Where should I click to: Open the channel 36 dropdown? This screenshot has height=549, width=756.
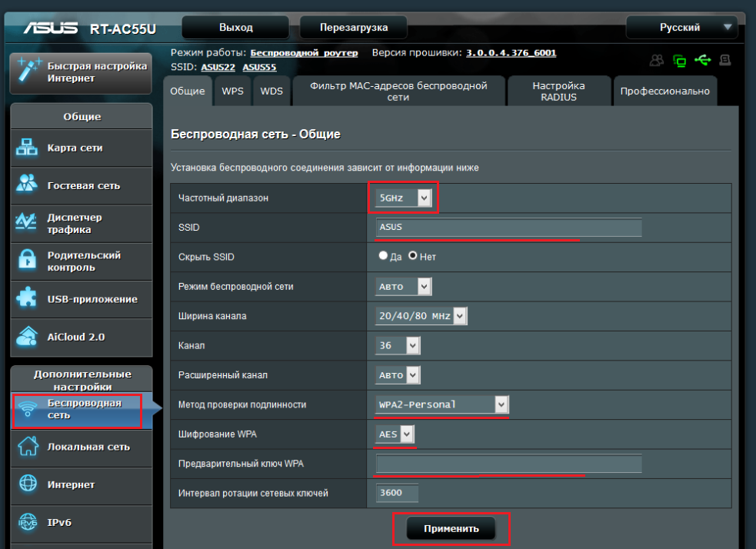tap(398, 346)
